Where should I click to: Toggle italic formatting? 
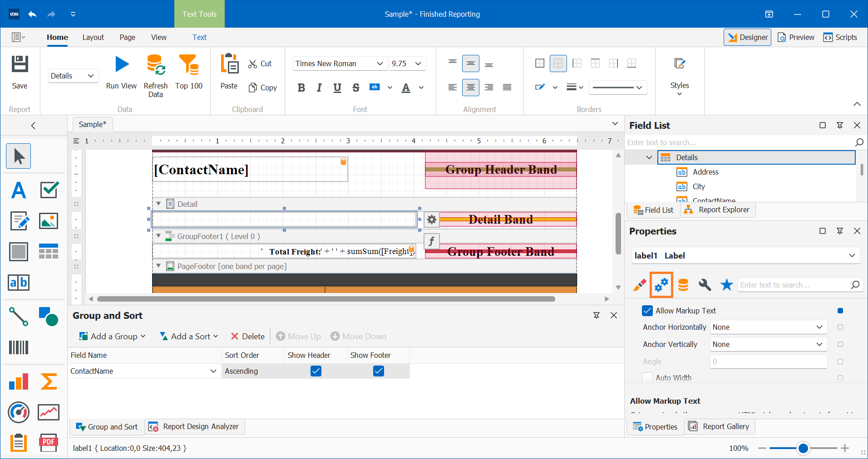coord(319,88)
